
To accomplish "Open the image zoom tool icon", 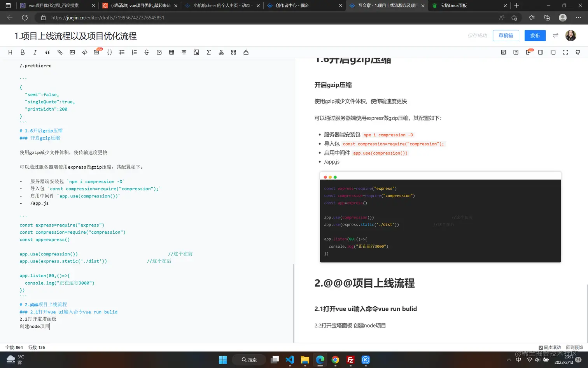I will tap(196, 52).
